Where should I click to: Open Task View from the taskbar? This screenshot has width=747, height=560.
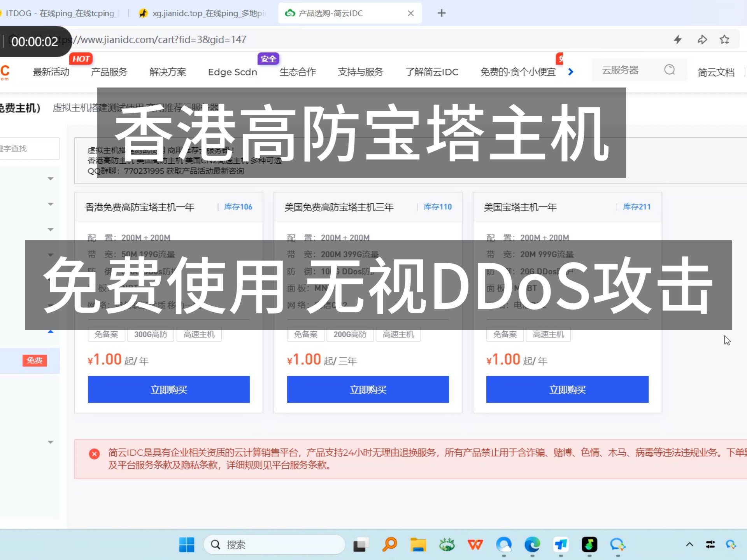click(361, 545)
